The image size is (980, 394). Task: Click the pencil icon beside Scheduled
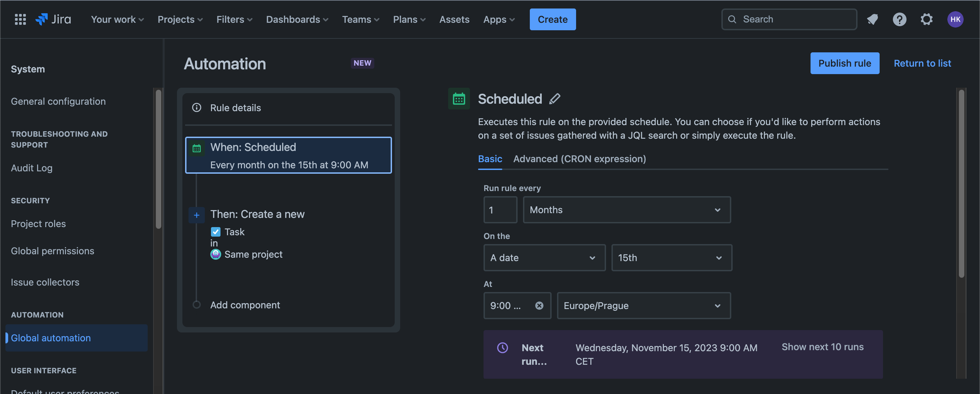point(555,99)
